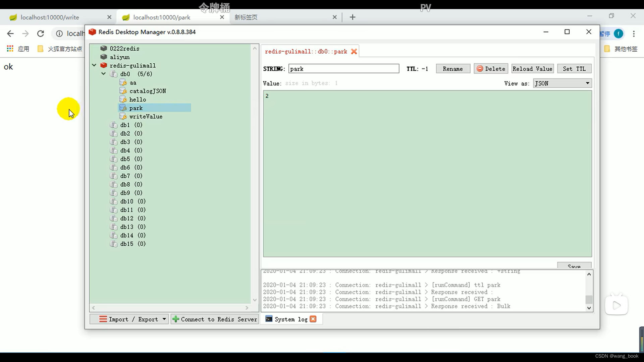The image size is (644, 362).
Task: Close the System log tab
Action: 313,319
